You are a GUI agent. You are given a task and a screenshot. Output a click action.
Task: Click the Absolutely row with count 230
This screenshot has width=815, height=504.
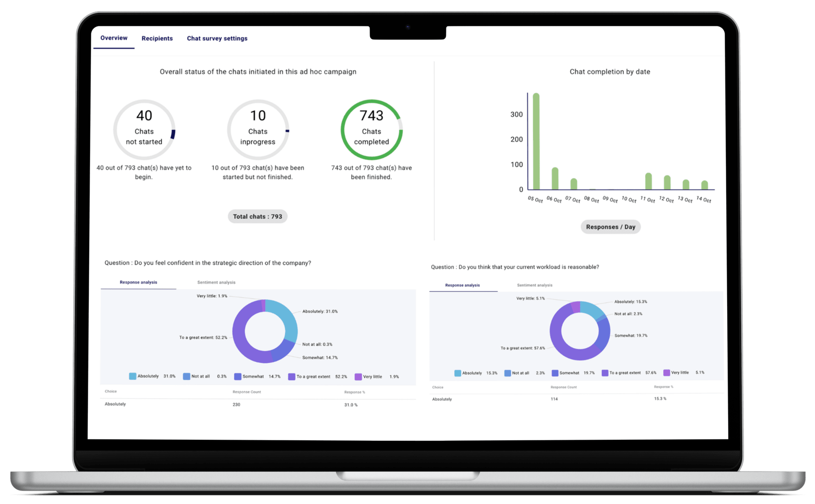click(x=258, y=404)
